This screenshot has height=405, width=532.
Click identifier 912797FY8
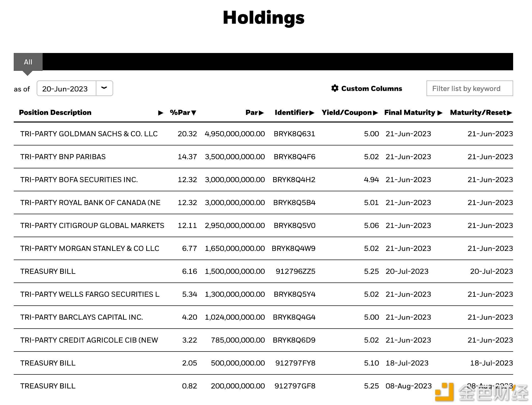coord(295,363)
